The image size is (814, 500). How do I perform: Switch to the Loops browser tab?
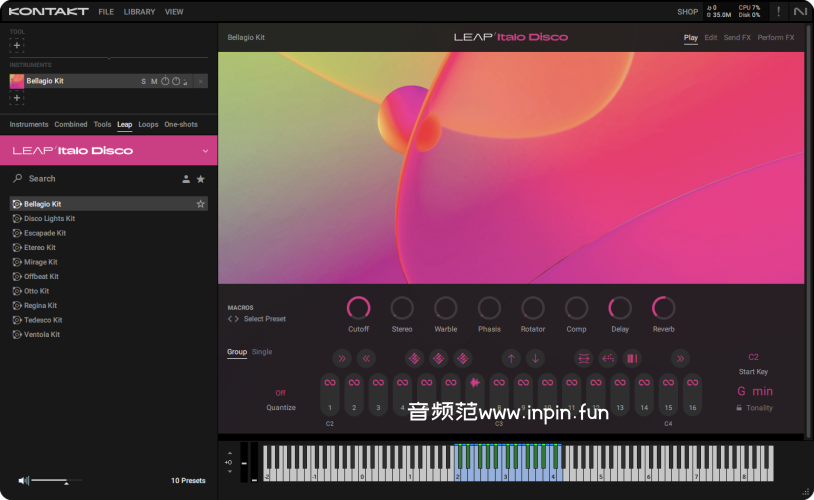coord(148,125)
